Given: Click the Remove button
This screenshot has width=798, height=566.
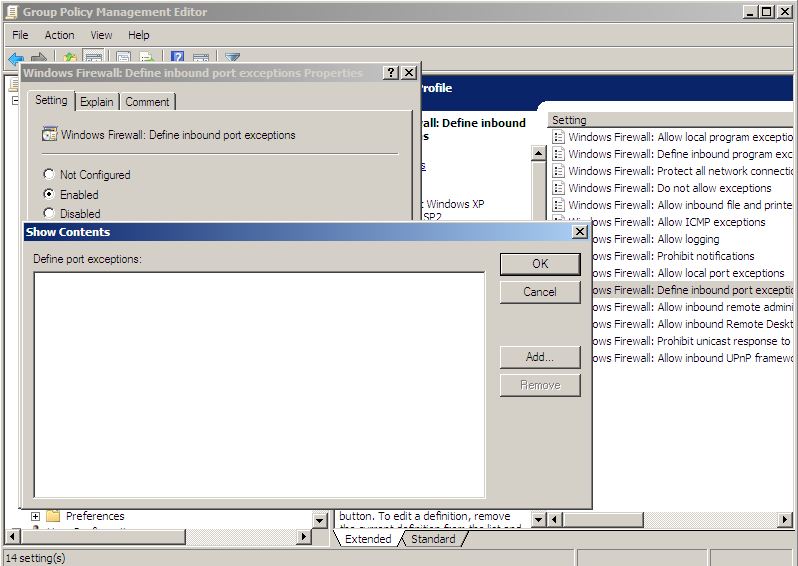Looking at the screenshot, I should [540, 385].
